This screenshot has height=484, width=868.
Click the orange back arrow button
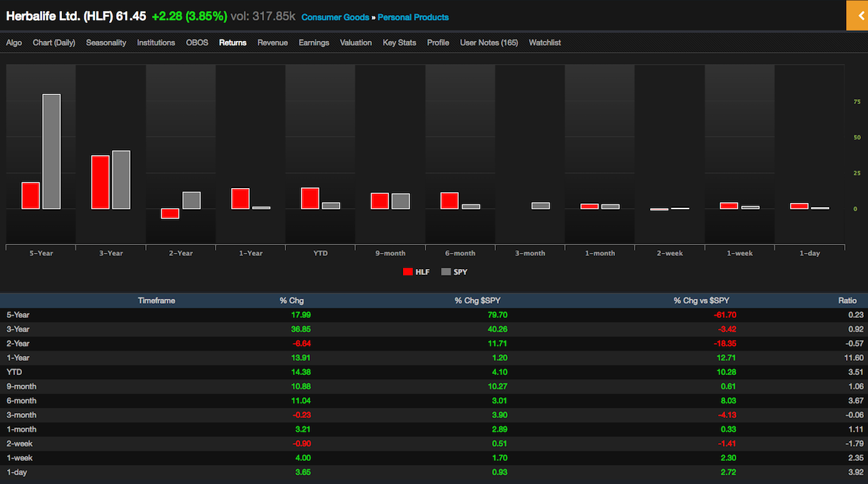857,15
